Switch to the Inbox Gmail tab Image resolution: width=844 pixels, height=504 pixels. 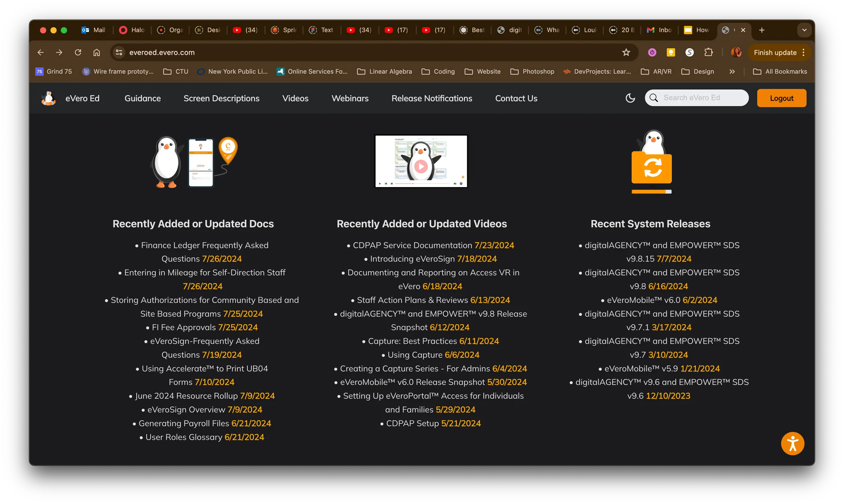click(x=659, y=30)
